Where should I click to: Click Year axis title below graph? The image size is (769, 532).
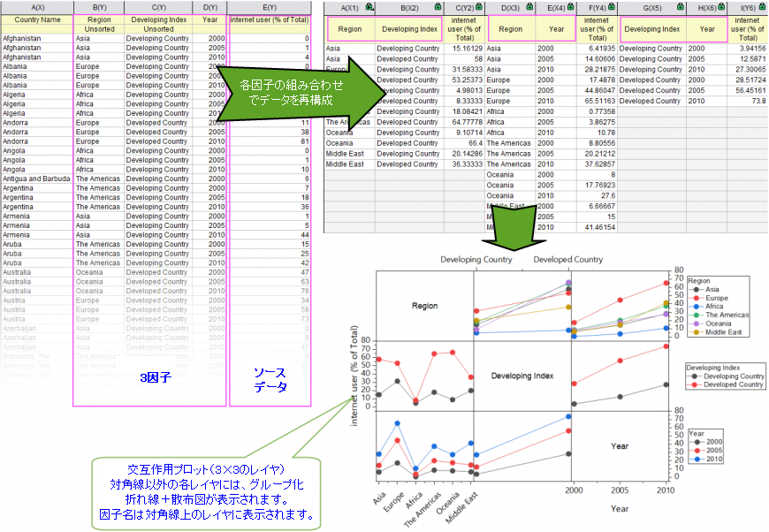pyautogui.click(x=620, y=509)
